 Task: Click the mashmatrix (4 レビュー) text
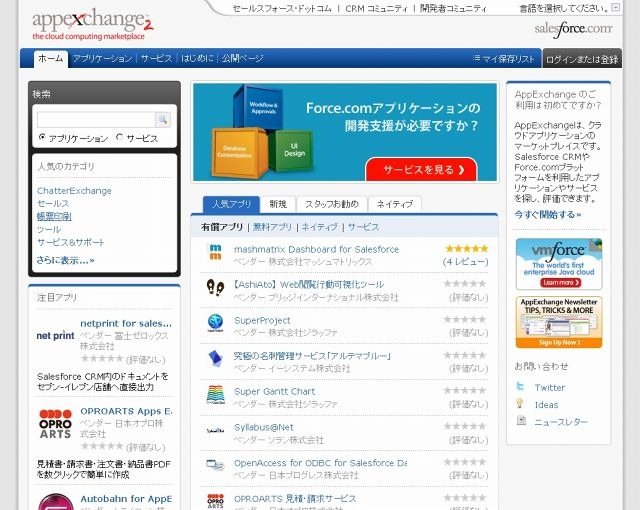465,262
